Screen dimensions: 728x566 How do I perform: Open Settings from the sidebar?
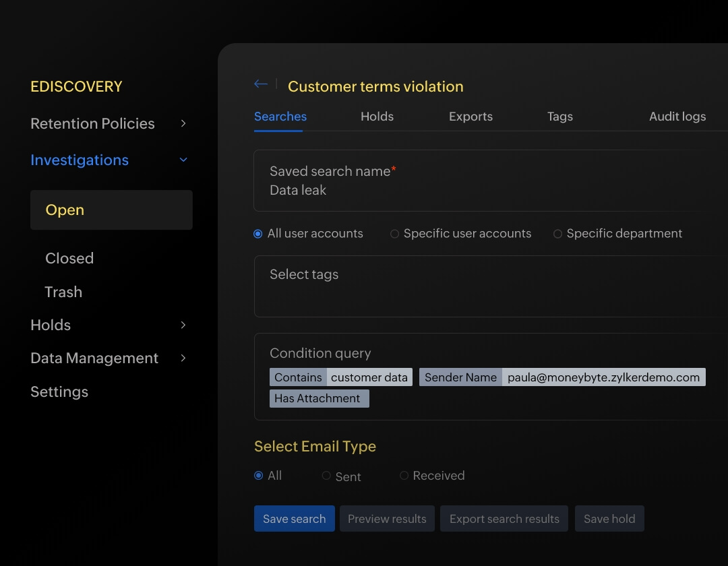[59, 391]
